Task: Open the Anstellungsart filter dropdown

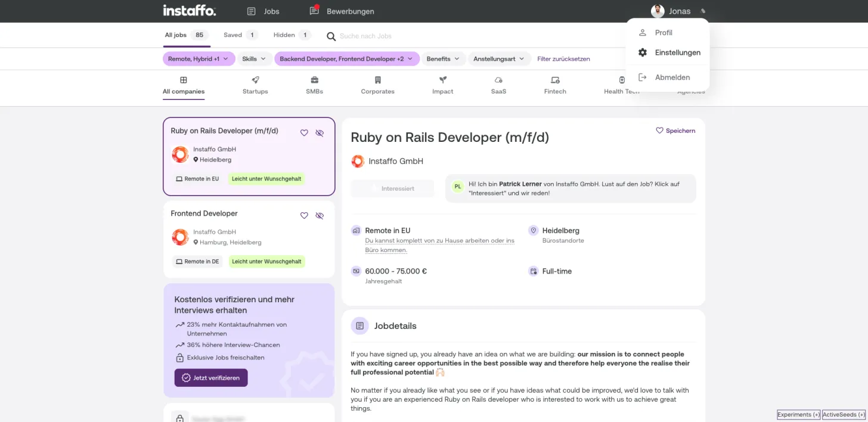Action: (x=499, y=59)
